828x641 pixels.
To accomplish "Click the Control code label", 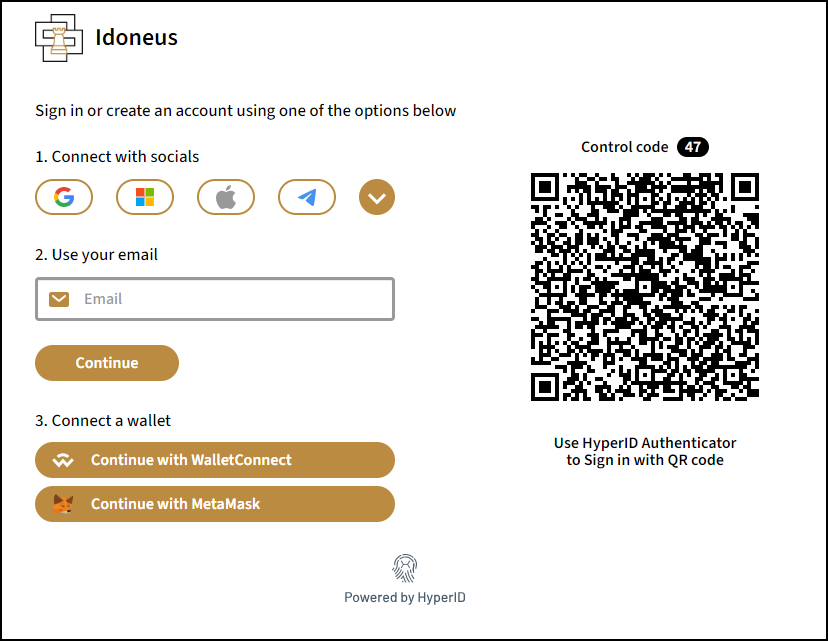I will pyautogui.click(x=624, y=147).
